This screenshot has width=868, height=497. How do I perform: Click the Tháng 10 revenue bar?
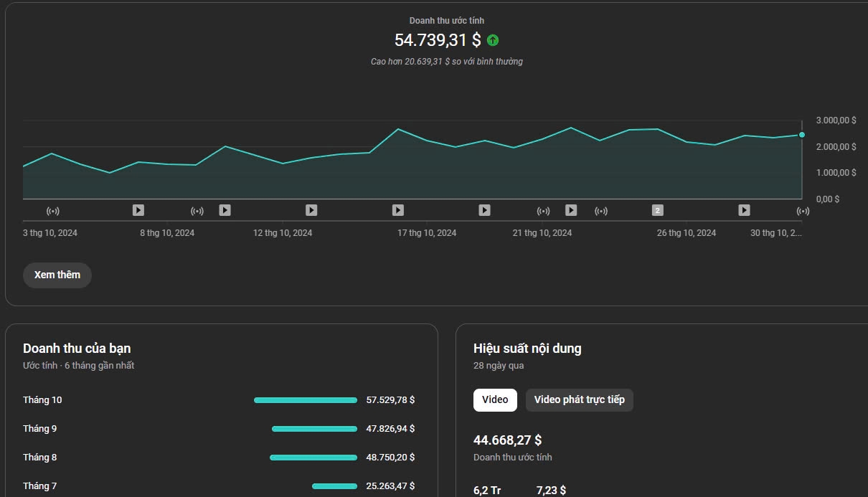click(x=306, y=400)
